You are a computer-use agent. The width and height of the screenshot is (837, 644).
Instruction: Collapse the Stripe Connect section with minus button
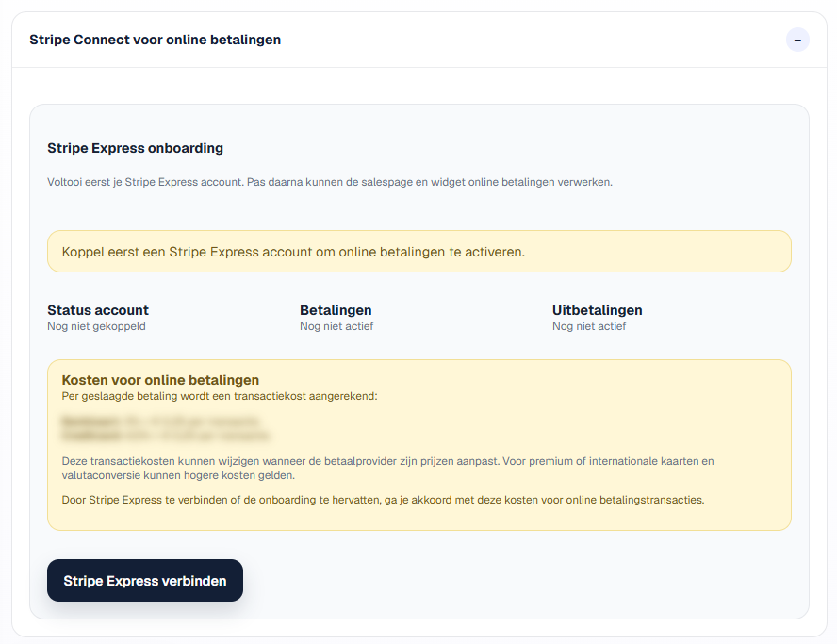[x=797, y=40]
